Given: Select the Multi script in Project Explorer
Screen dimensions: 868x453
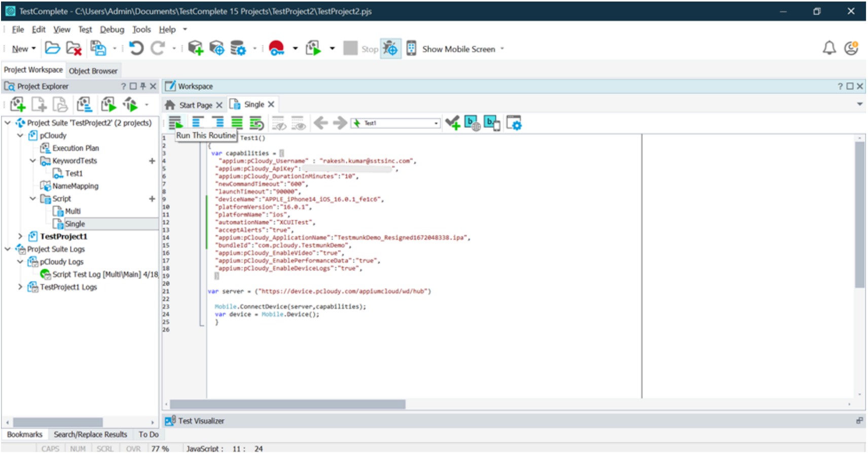Looking at the screenshot, I should (73, 211).
